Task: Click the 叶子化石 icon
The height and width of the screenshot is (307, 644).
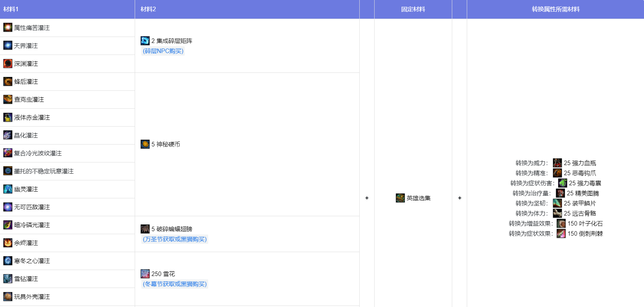Action: click(561, 223)
